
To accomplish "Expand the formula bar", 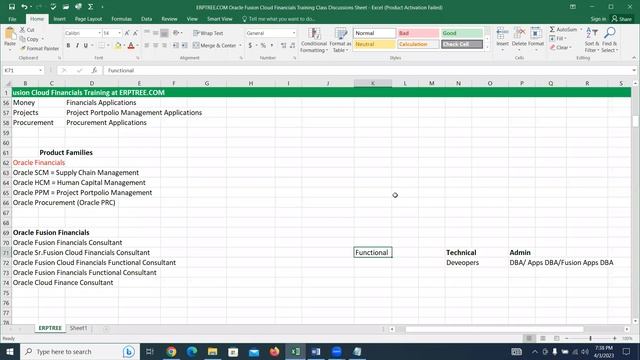I will click(x=634, y=71).
